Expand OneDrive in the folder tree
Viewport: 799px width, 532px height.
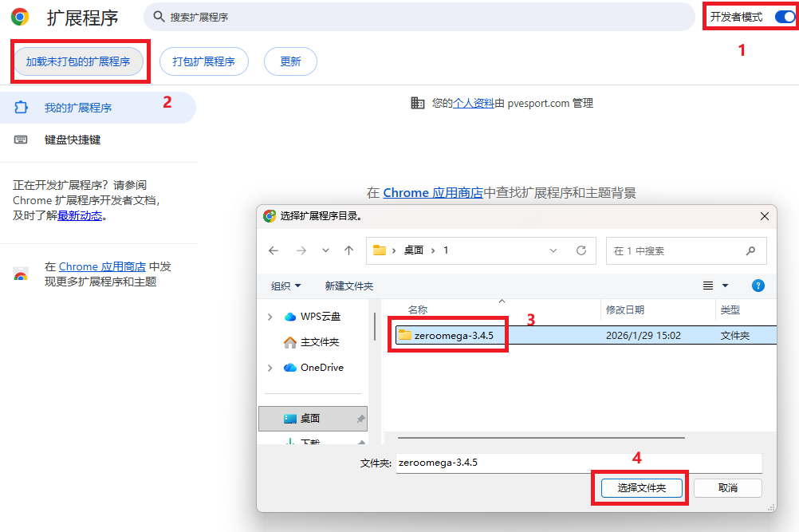(x=270, y=368)
